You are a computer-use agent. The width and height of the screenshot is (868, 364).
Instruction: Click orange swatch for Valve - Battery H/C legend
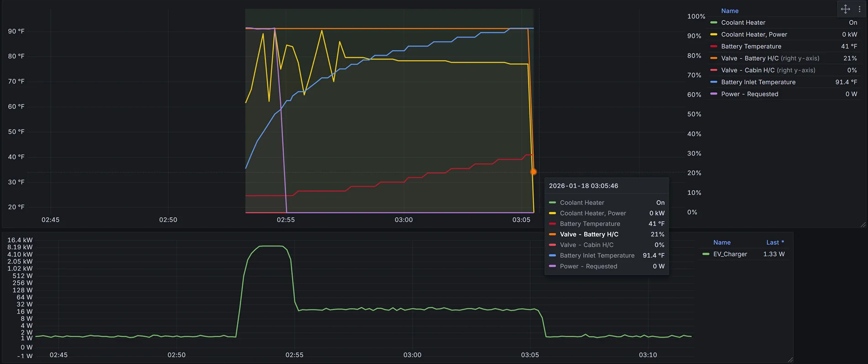(x=714, y=58)
